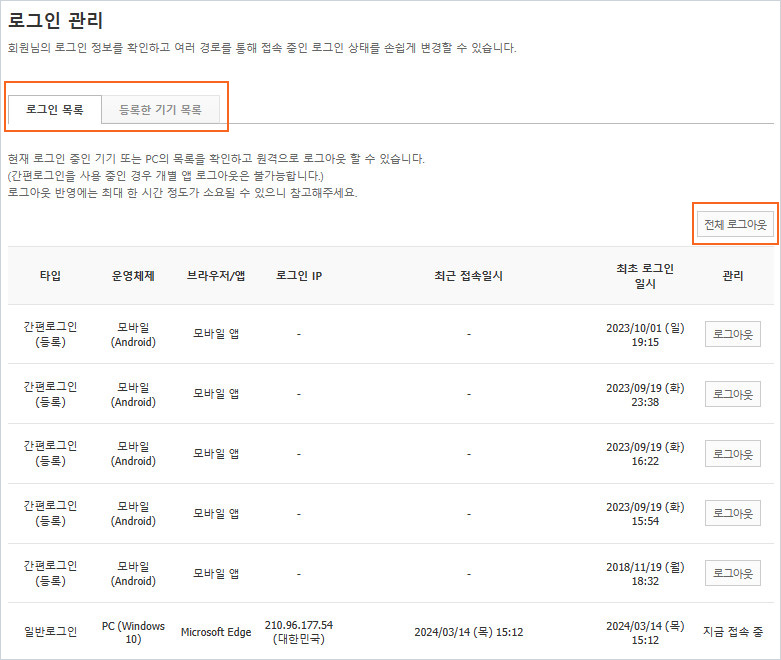Select the 브라우저/앱 column header
781x660 pixels.
pos(216,276)
